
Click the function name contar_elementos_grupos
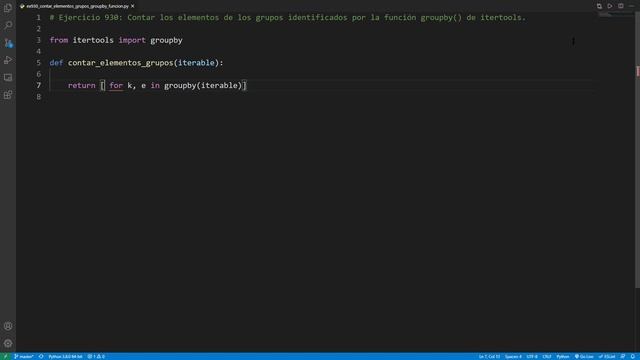click(x=120, y=63)
